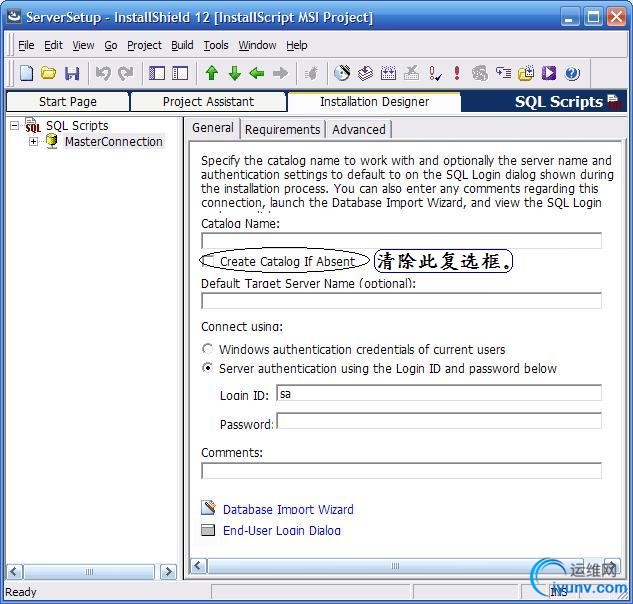
Task: Click the Build release stacked icon
Action: coord(365,73)
